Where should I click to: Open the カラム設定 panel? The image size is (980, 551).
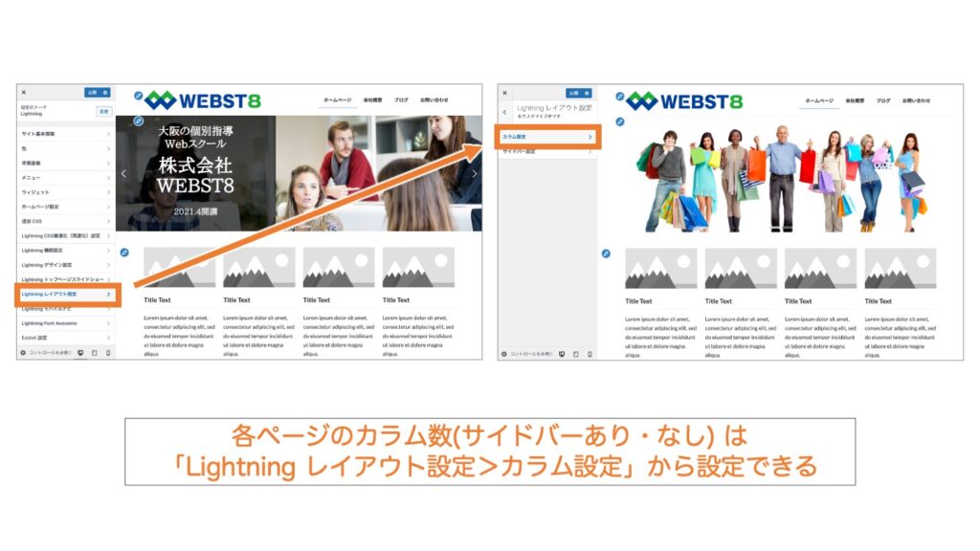(546, 137)
